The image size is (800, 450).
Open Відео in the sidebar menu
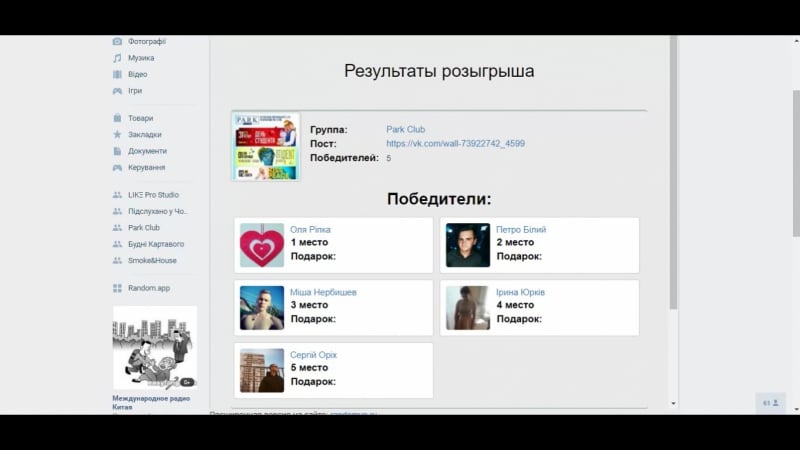(x=138, y=74)
